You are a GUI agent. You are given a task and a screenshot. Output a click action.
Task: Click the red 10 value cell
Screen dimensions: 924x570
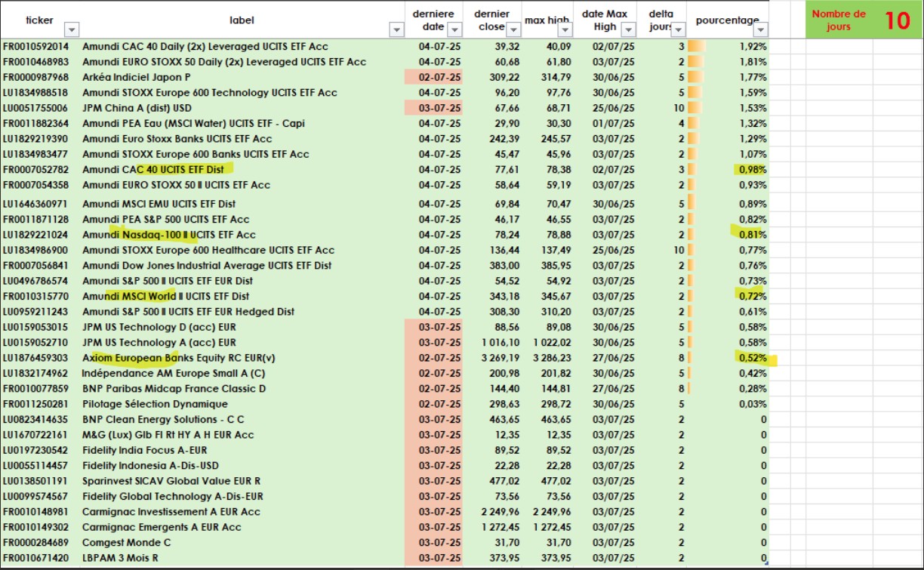click(897, 20)
